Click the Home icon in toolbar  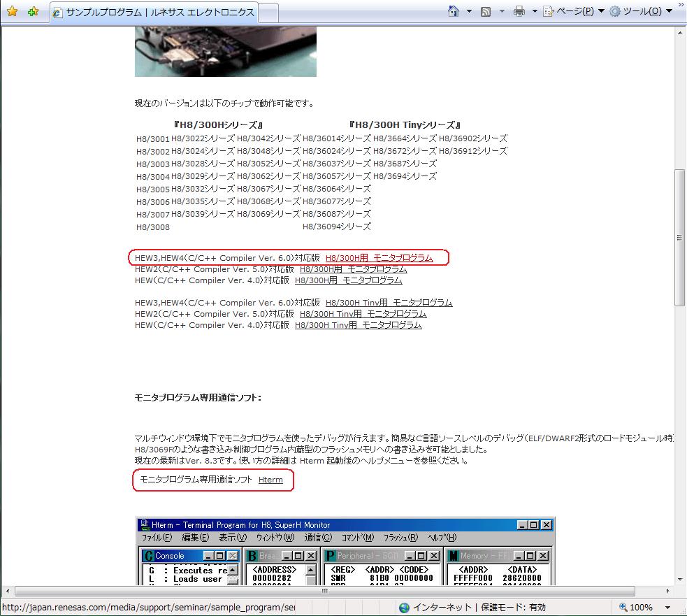(x=454, y=11)
